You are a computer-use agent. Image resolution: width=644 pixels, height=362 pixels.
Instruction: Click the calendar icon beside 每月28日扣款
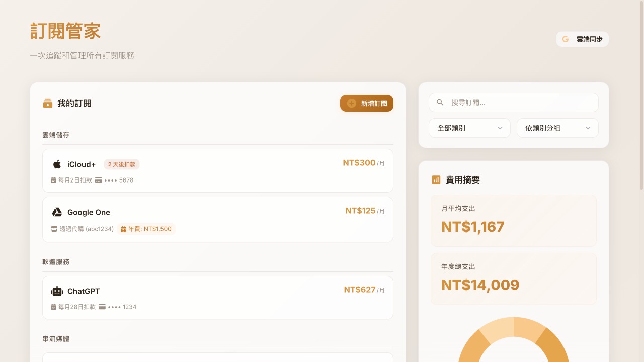(53, 307)
